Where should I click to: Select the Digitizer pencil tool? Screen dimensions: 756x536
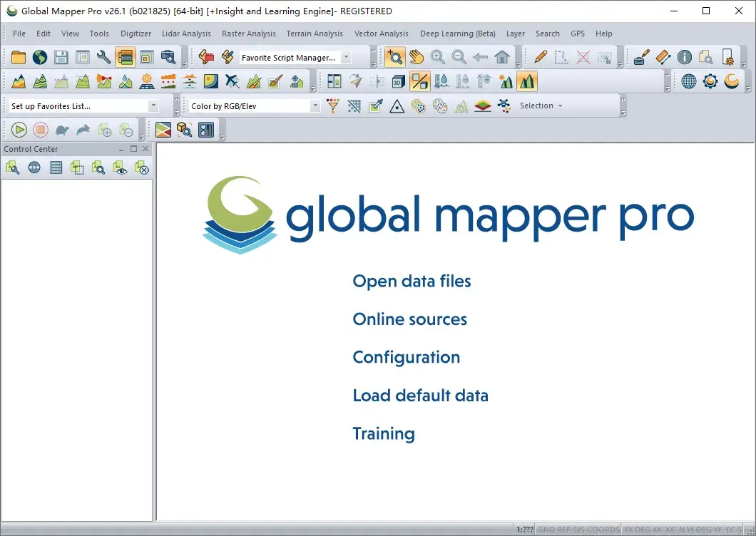click(x=541, y=57)
